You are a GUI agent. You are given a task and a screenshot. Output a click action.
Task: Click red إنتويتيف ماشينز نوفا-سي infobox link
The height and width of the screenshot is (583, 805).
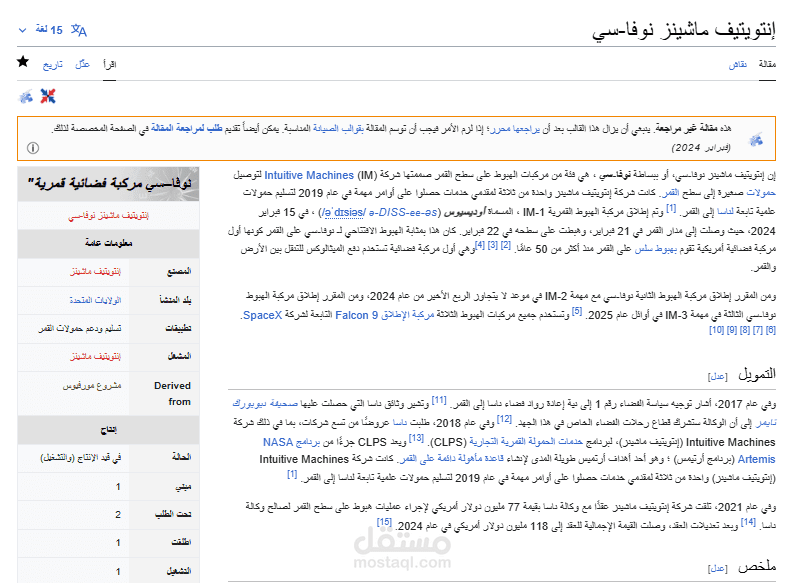click(108, 216)
